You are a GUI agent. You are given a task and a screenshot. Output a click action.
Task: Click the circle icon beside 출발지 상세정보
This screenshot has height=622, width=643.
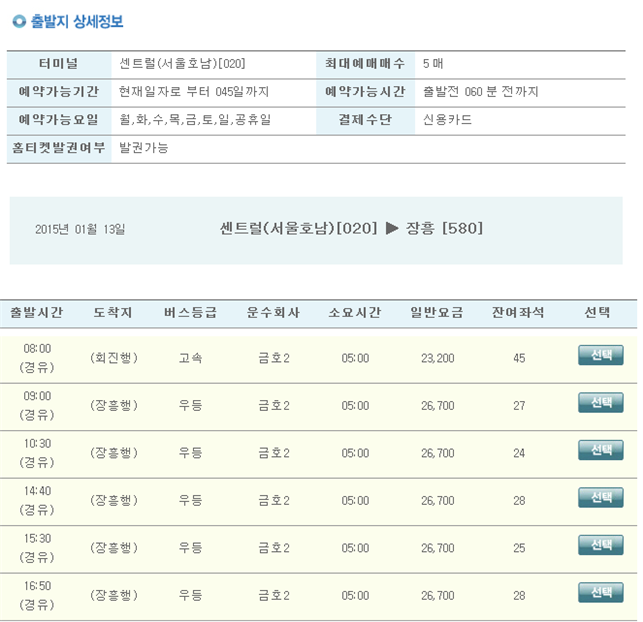coord(19,20)
